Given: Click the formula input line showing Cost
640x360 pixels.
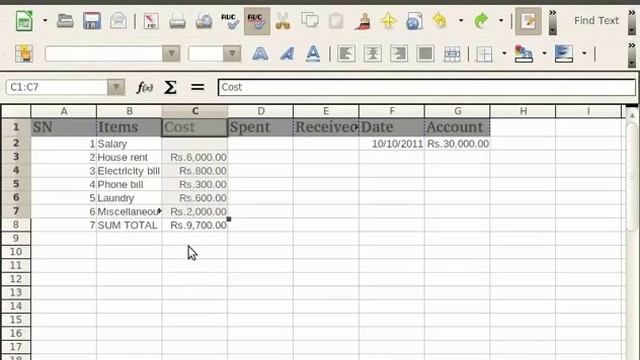Looking at the screenshot, I should coord(427,87).
